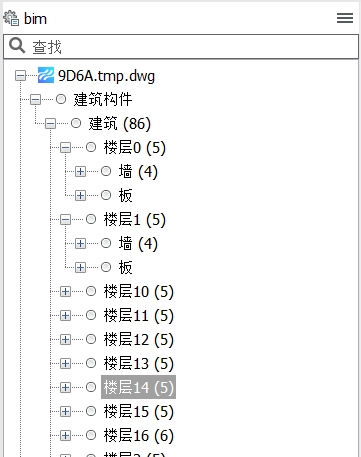Click the 9D6A.tmp.dwg file icon

coord(46,75)
